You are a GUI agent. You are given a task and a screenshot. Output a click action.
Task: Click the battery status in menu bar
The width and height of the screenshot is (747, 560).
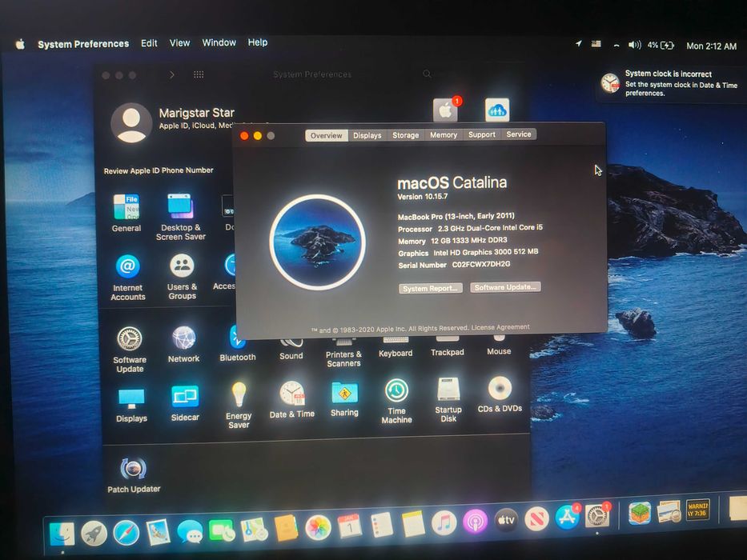pos(661,46)
